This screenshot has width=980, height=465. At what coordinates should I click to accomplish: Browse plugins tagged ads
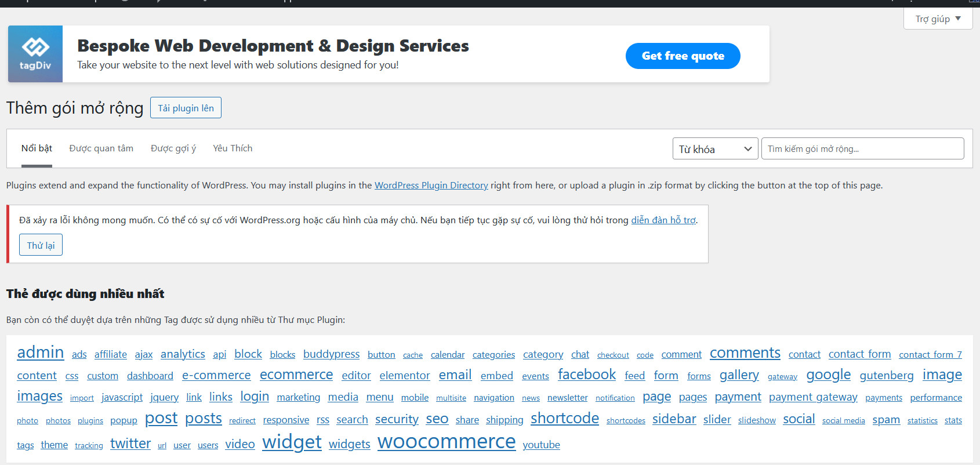(79, 354)
